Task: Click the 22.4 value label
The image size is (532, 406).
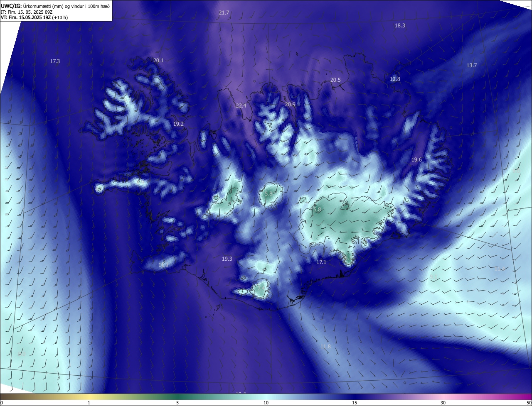Action: [x=241, y=105]
